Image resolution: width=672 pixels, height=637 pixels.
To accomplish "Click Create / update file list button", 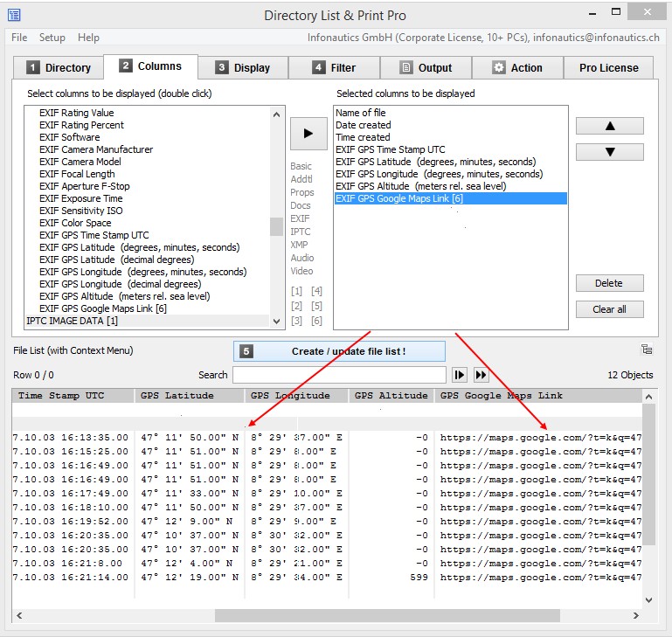I will (x=339, y=351).
